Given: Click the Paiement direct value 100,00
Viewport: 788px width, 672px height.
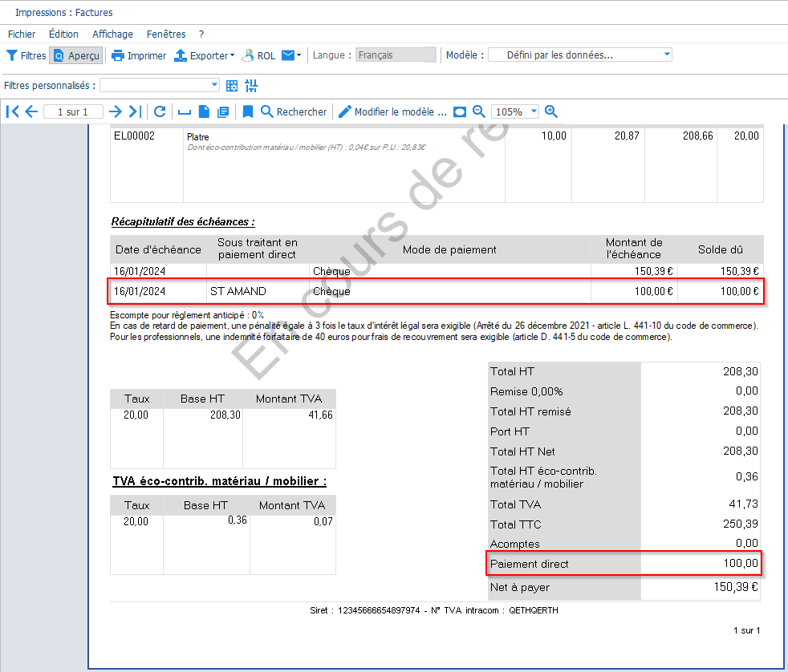Looking at the screenshot, I should [741, 564].
